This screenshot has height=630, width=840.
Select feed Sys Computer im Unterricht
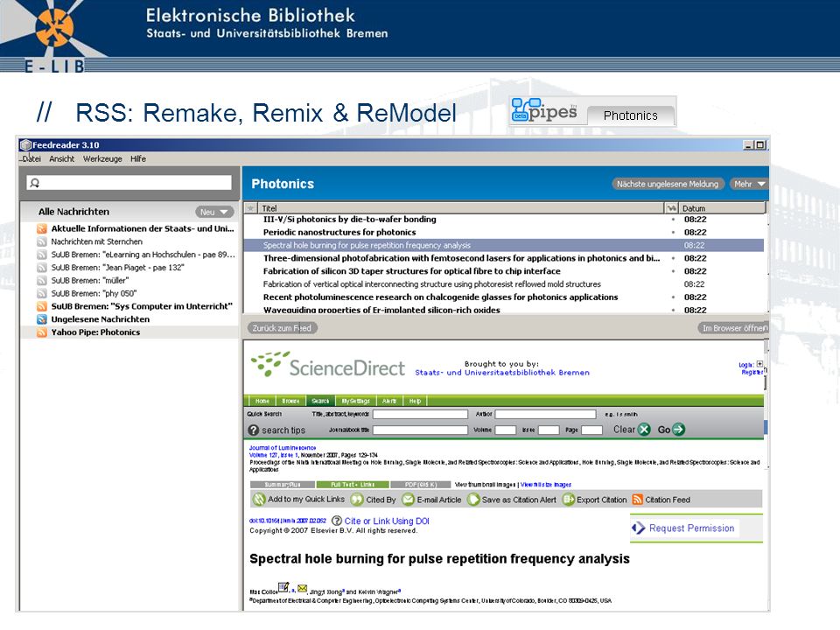tap(142, 306)
